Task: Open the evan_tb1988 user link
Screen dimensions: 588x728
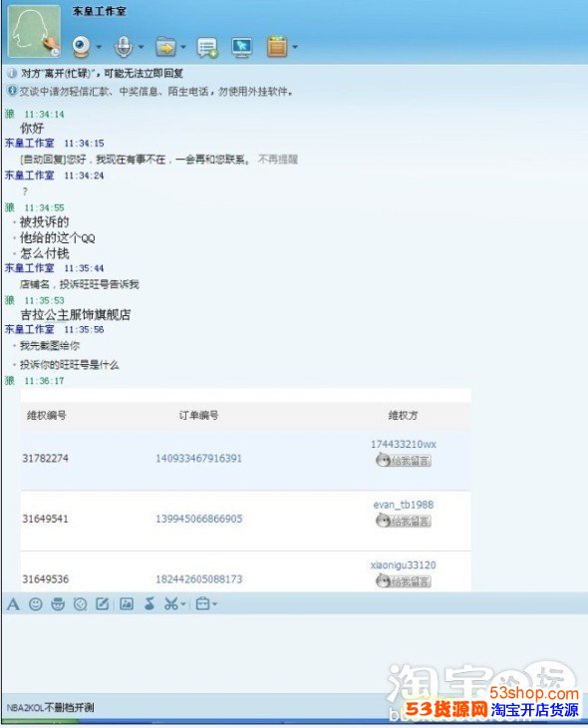Action: pos(404,505)
